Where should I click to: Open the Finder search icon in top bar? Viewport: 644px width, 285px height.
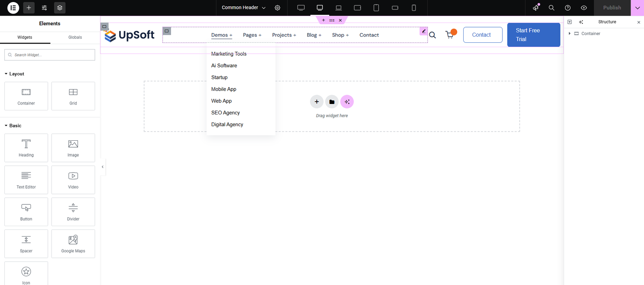(551, 8)
